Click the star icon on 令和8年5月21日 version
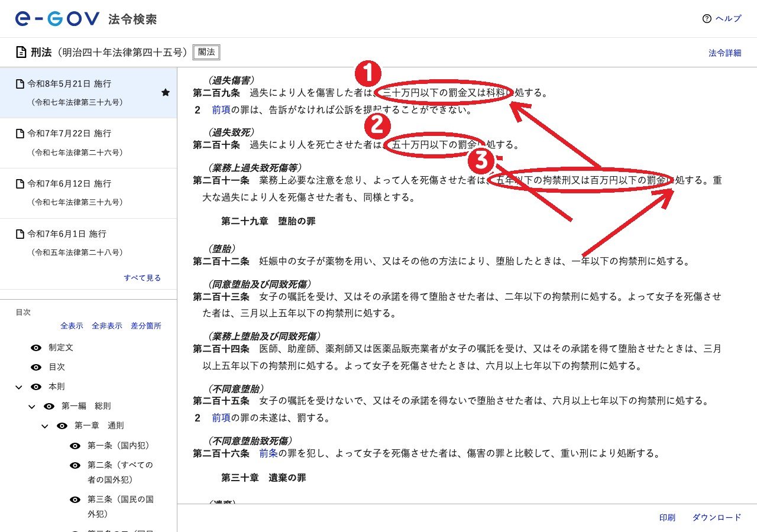 tap(166, 93)
